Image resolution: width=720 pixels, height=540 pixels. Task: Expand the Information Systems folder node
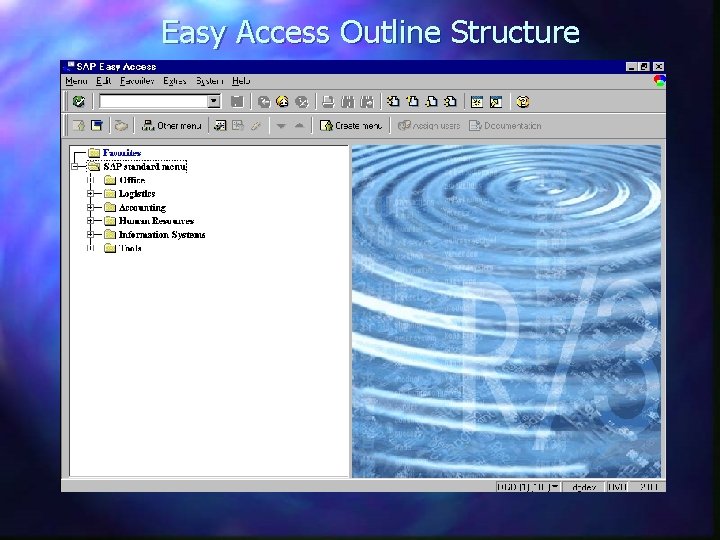(x=90, y=235)
